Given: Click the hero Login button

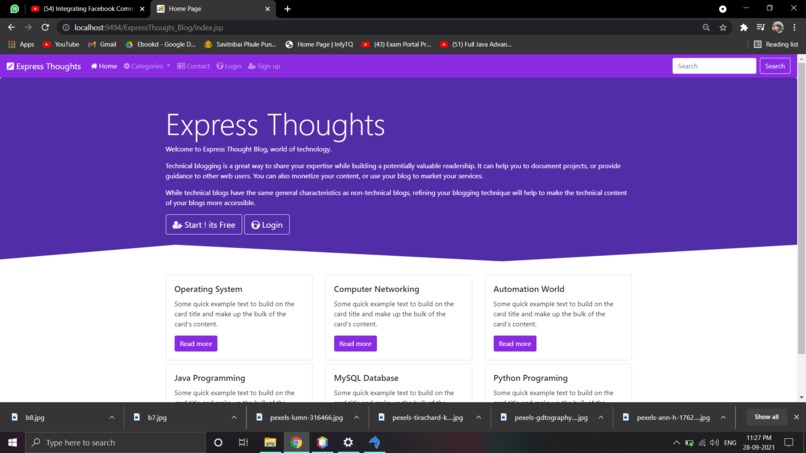Looking at the screenshot, I should (267, 225).
